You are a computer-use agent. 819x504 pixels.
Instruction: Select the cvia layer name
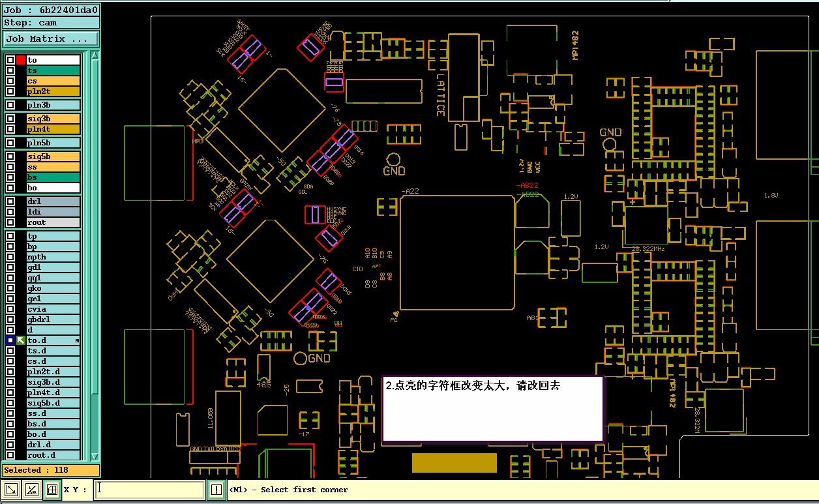point(53,309)
